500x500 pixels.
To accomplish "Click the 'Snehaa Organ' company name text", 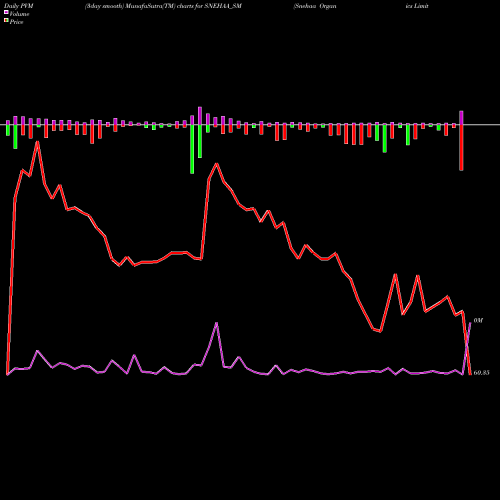I will pyautogui.click(x=315, y=6).
